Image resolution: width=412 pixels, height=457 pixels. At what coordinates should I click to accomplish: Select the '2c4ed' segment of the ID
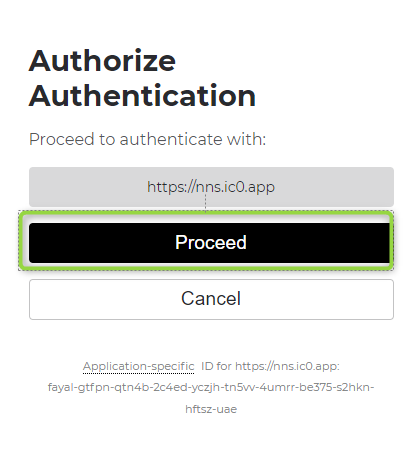point(169,387)
